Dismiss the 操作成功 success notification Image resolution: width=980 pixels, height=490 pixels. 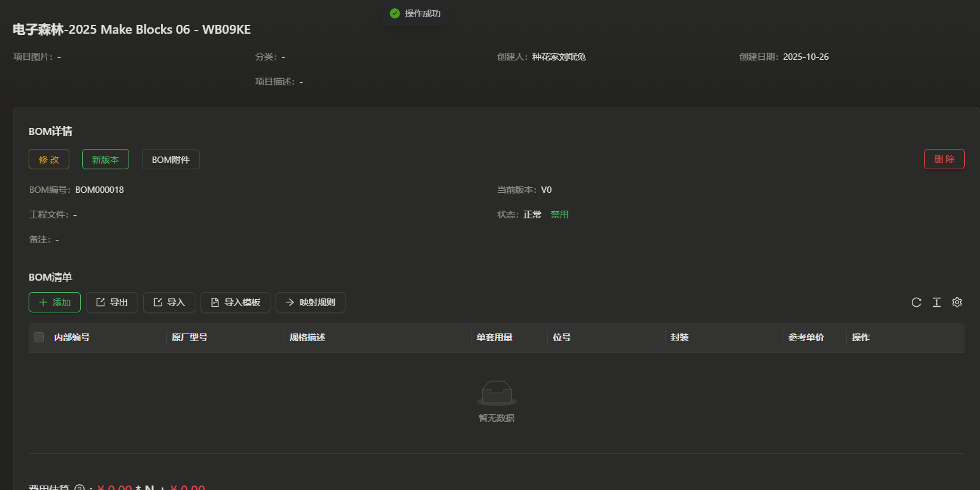coord(415,13)
